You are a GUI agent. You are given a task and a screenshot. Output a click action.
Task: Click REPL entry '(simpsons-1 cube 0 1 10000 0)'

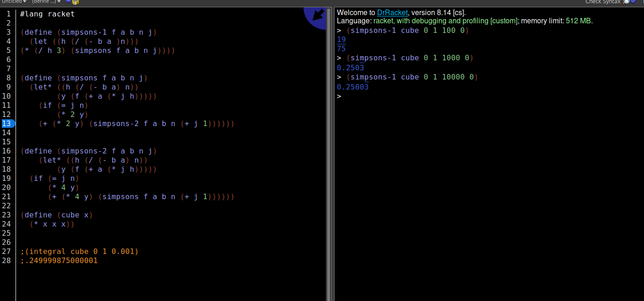[x=412, y=77]
